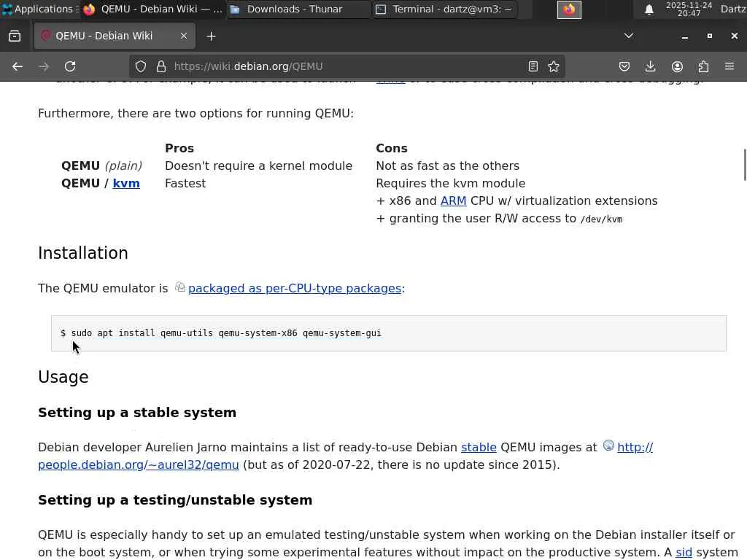The width and height of the screenshot is (747, 560).
Task: Open the Applications menu in the panel
Action: click(37, 9)
